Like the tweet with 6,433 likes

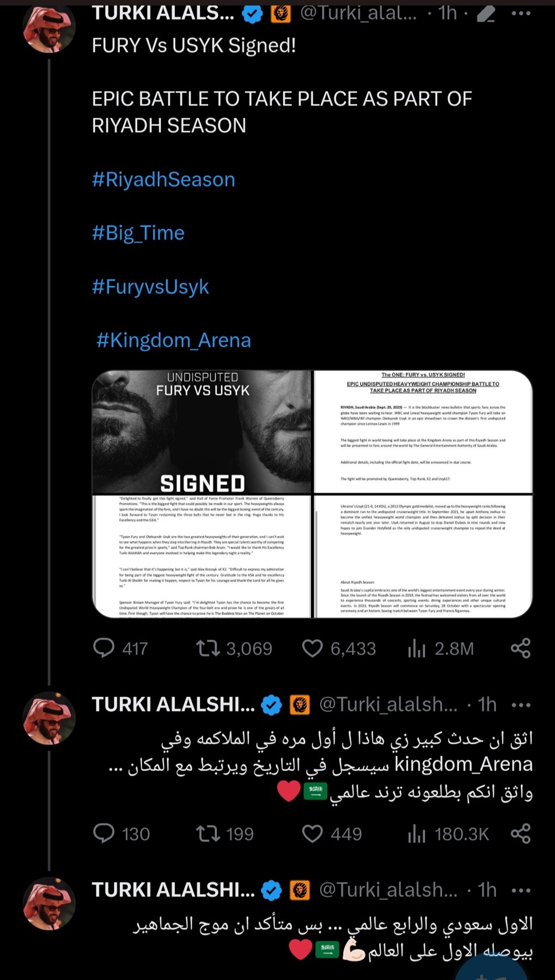(312, 648)
